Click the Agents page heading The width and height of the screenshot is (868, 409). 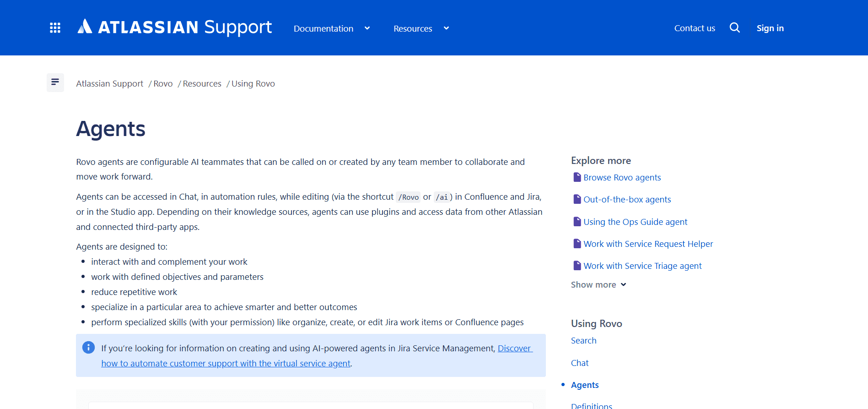pos(111,129)
